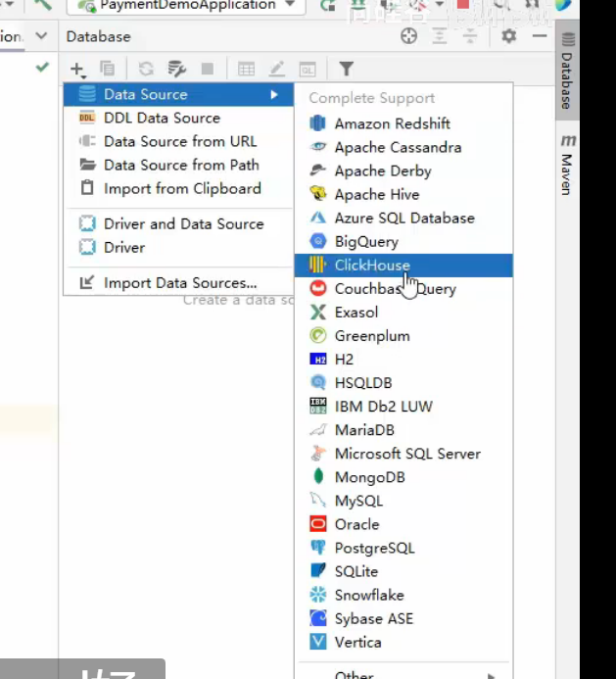The image size is (616, 679).
Task: Click the Duplicate icon in Database toolbar
Action: tap(107, 69)
